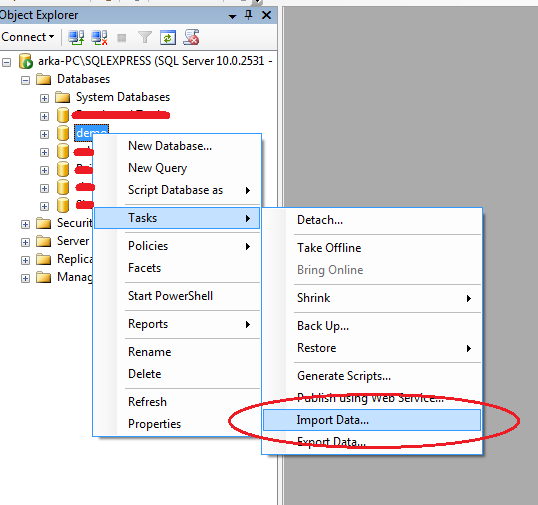Select Facets in context menu
Screen dimensions: 538x505
(177, 268)
